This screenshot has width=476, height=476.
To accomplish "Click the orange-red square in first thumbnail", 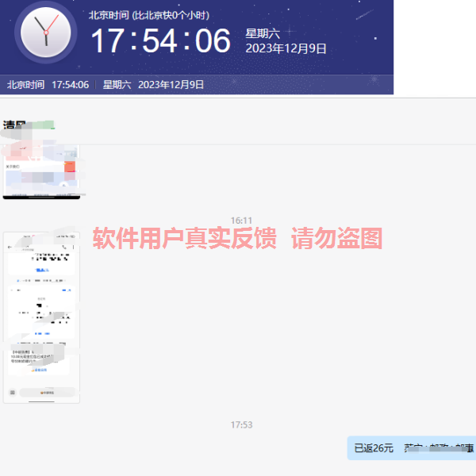I will tap(70, 167).
